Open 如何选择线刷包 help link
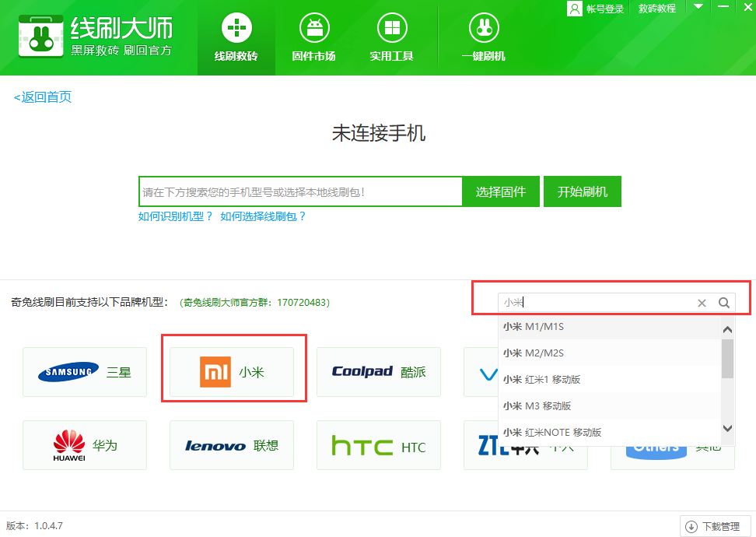The image size is (756, 537). point(263,216)
